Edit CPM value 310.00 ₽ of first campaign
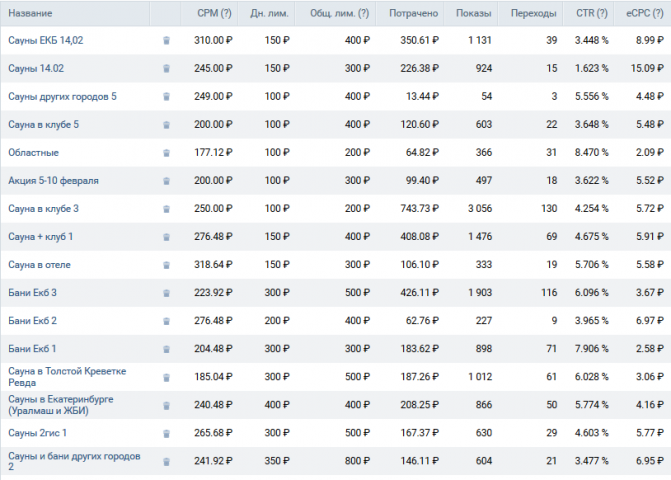 [x=213, y=40]
